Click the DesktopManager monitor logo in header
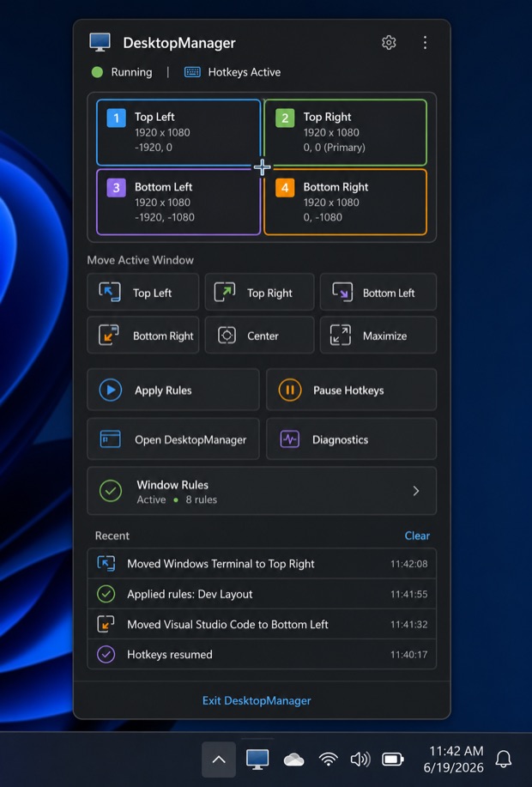 [x=100, y=42]
